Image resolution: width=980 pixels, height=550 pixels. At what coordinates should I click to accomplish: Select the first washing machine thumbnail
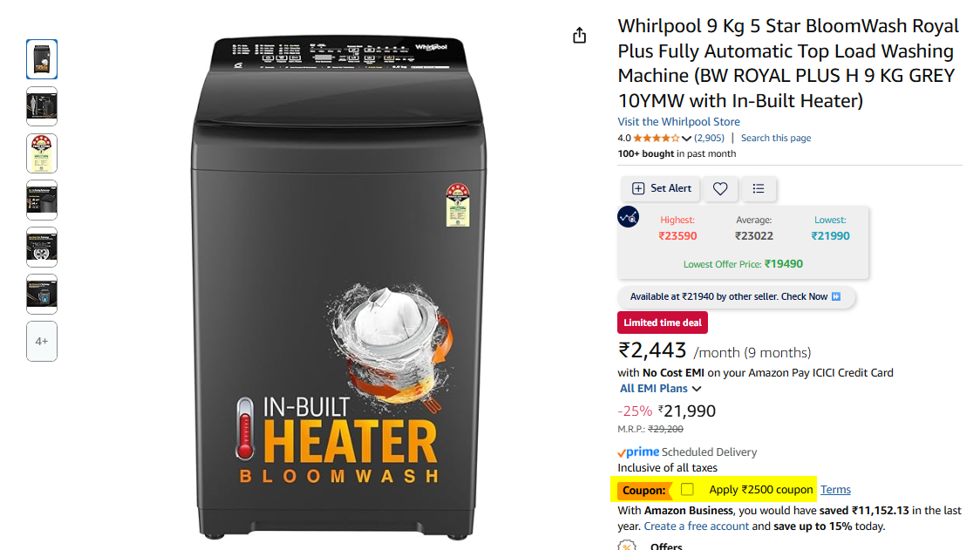coord(42,59)
